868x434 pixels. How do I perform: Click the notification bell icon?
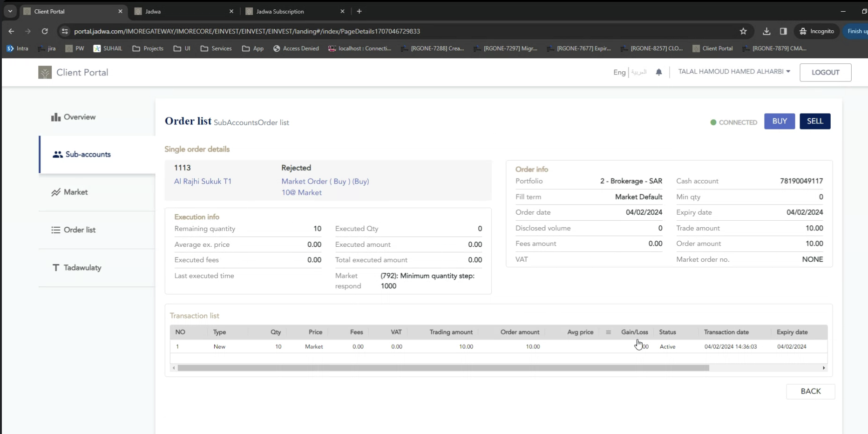pos(658,72)
